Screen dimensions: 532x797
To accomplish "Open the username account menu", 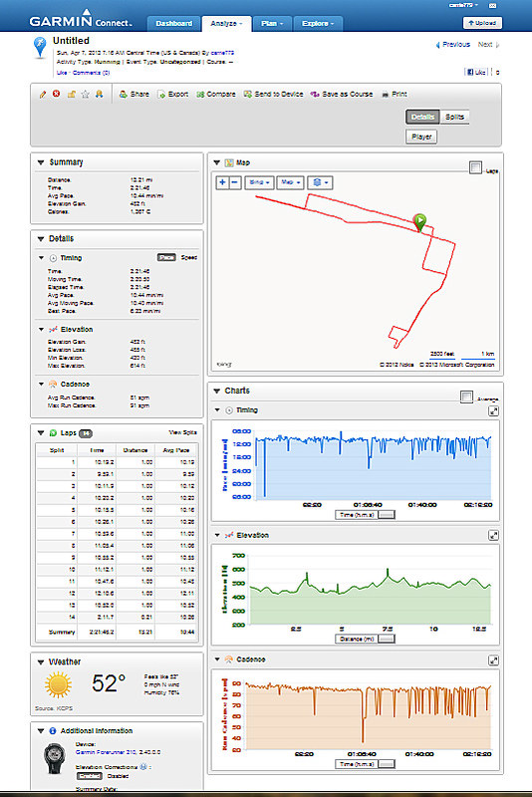I will pos(463,5).
